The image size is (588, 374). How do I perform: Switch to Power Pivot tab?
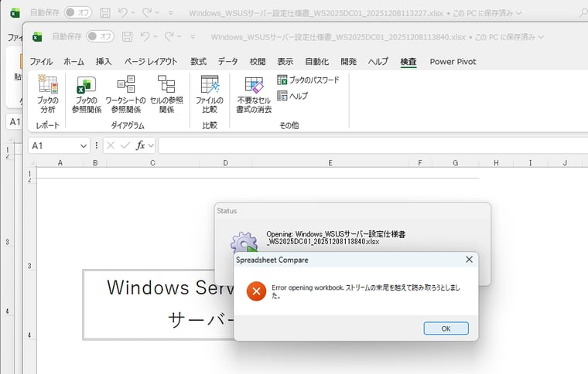tap(453, 61)
